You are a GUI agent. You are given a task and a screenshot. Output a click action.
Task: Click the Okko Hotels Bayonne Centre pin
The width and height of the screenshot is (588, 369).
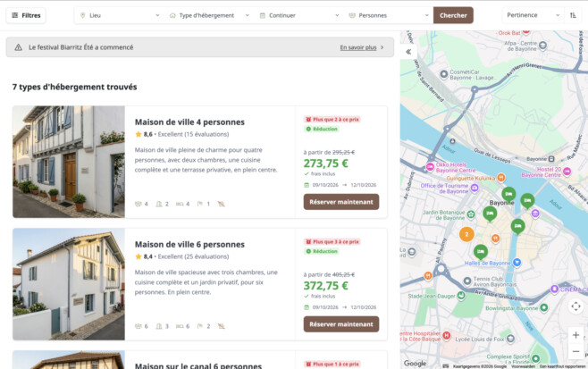430,167
